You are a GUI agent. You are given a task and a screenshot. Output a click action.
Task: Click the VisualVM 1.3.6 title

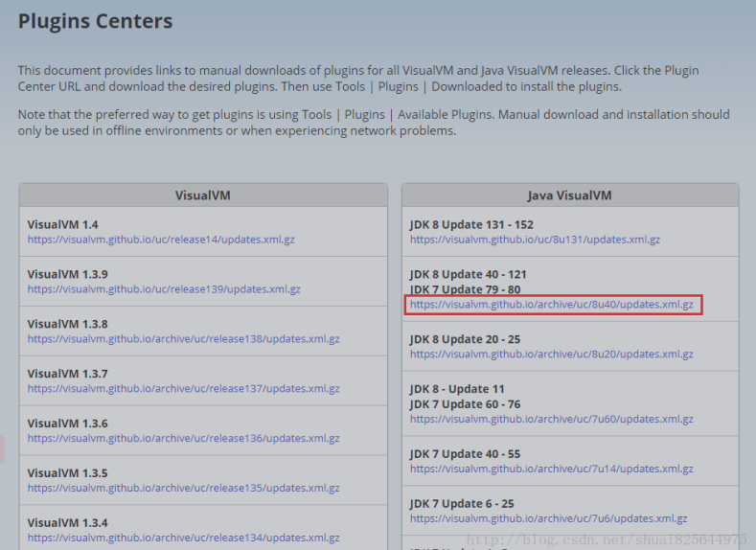pyautogui.click(x=67, y=424)
